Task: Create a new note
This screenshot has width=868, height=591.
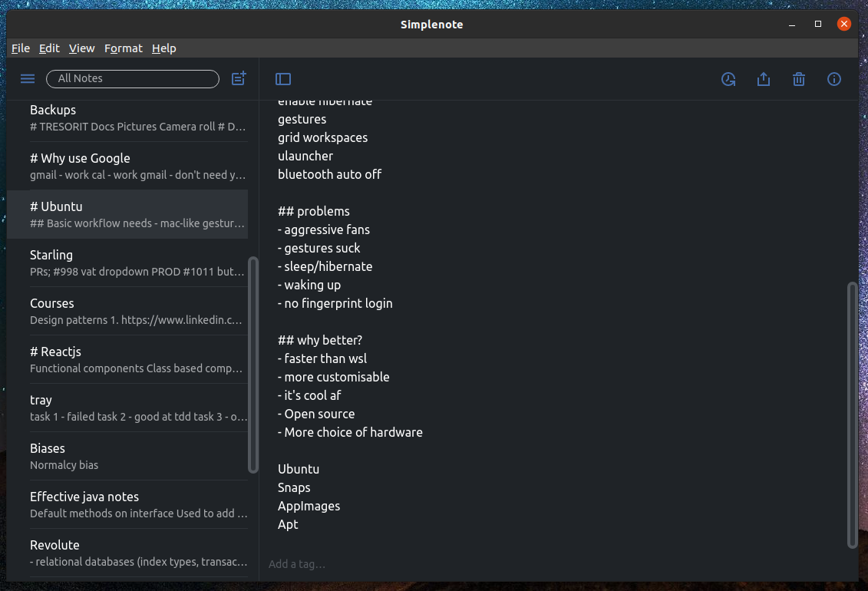Action: point(239,78)
